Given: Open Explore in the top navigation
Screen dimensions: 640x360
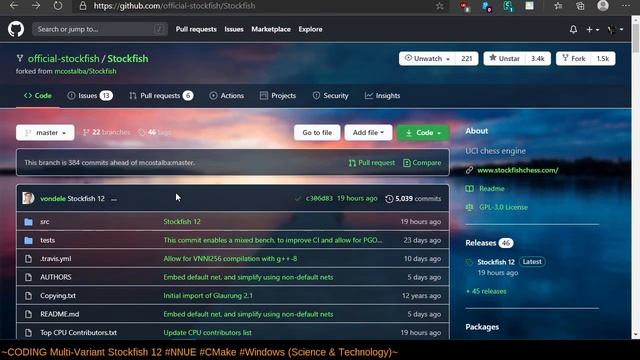Looking at the screenshot, I should pyautogui.click(x=310, y=29).
